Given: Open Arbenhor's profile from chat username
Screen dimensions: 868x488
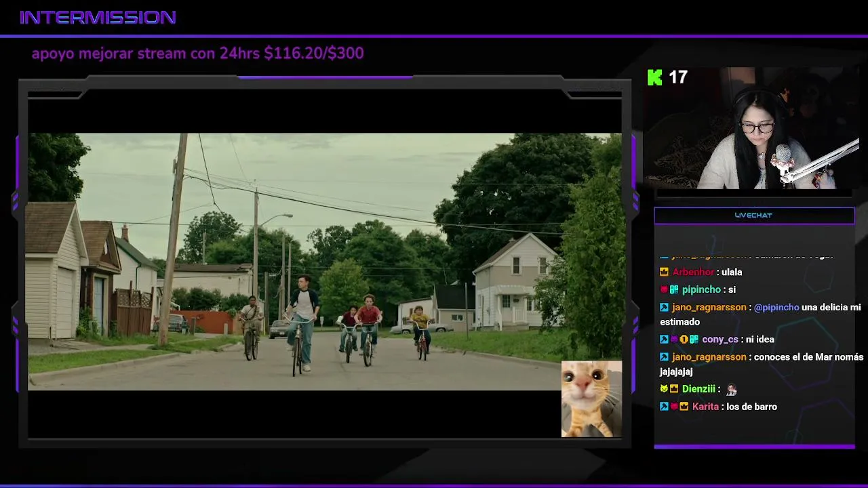Looking at the screenshot, I should 693,272.
